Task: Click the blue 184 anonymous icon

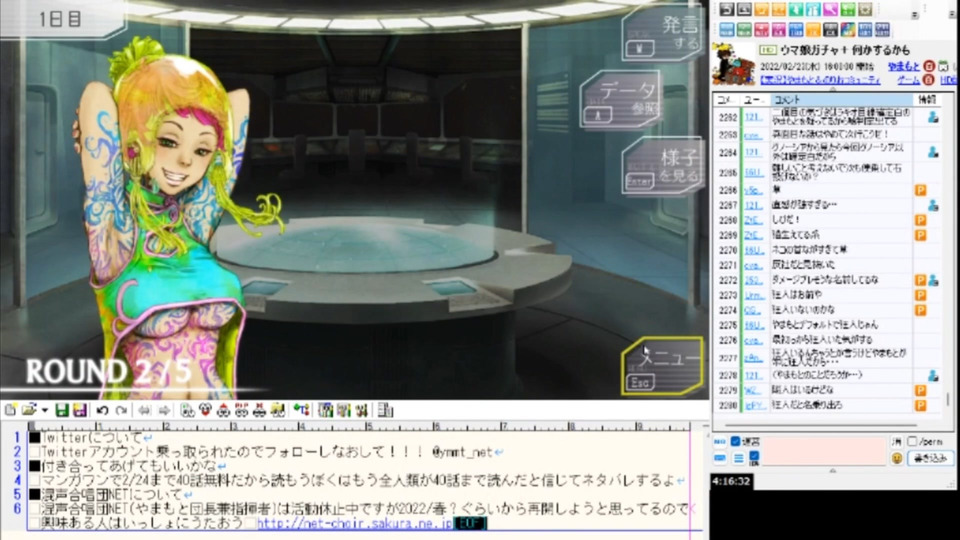Action: tap(720, 441)
